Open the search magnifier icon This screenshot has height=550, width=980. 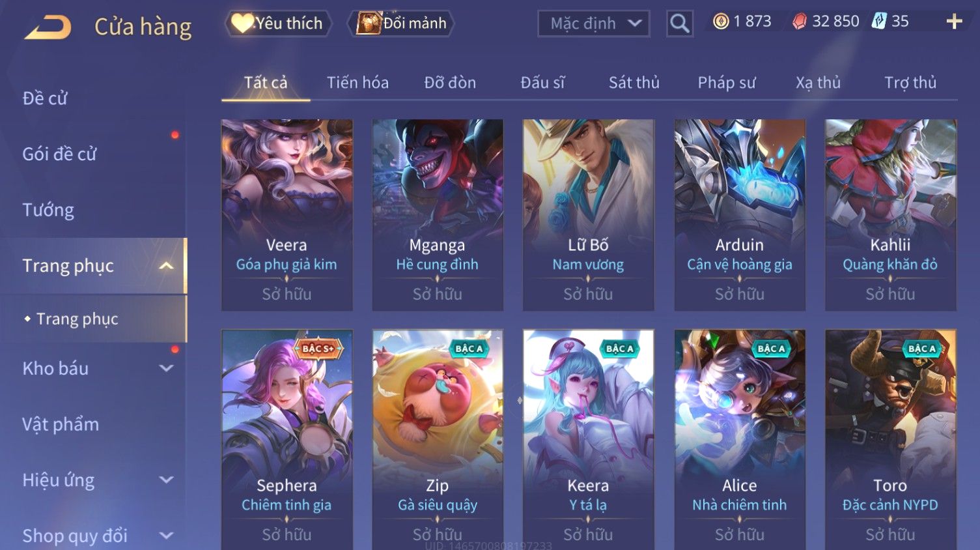(679, 23)
